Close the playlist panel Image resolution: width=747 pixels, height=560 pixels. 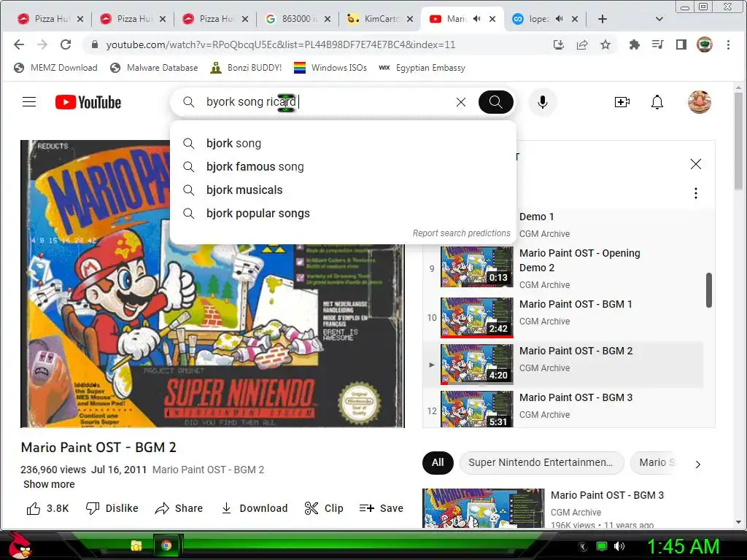pos(695,164)
